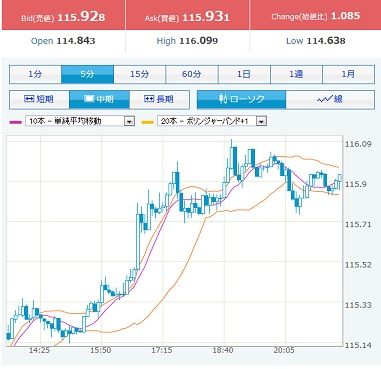Click the 116.09 price axis label
The width and height of the screenshot is (381, 369).
358,144
